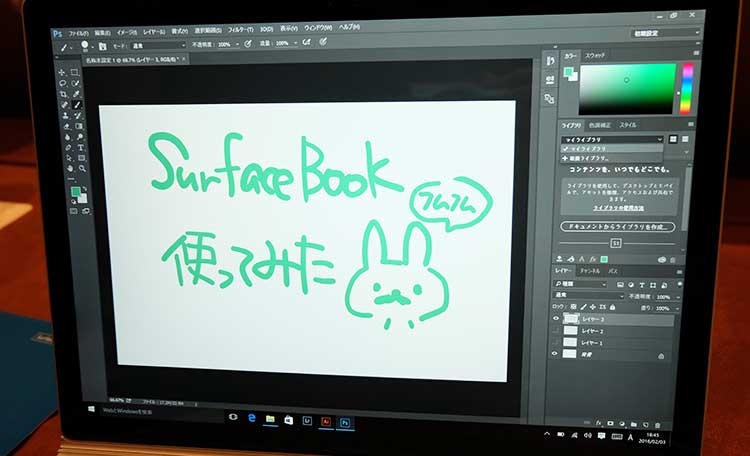Select the Quick Selection tool
The image size is (750, 456).
coord(76,83)
